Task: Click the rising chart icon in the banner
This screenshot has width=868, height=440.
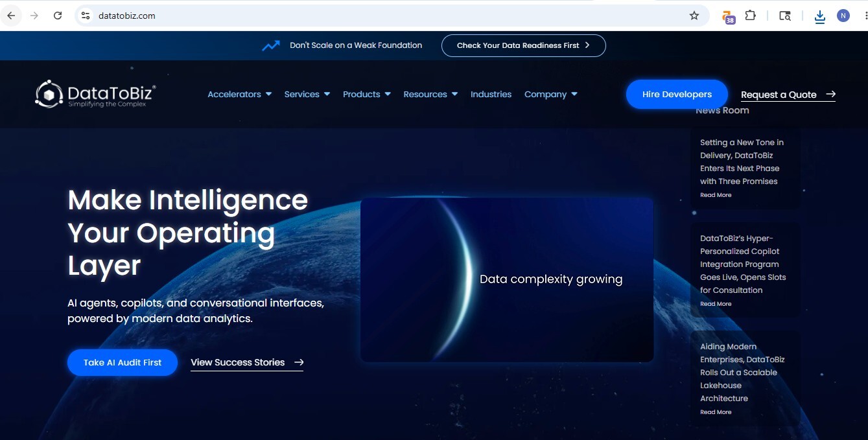Action: [x=271, y=45]
